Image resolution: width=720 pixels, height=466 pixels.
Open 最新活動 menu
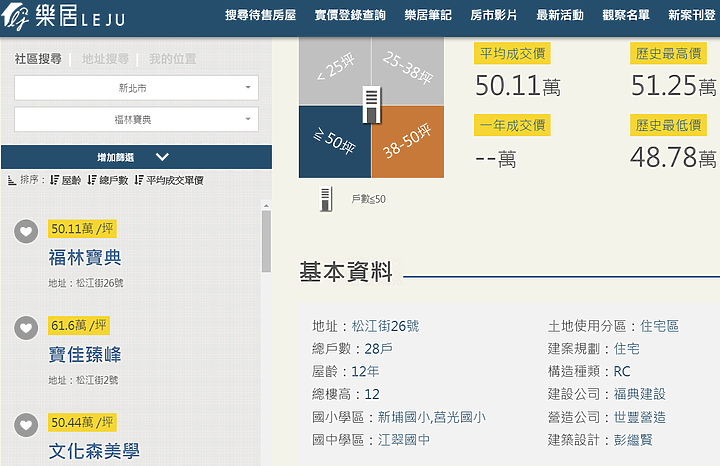pyautogui.click(x=560, y=15)
